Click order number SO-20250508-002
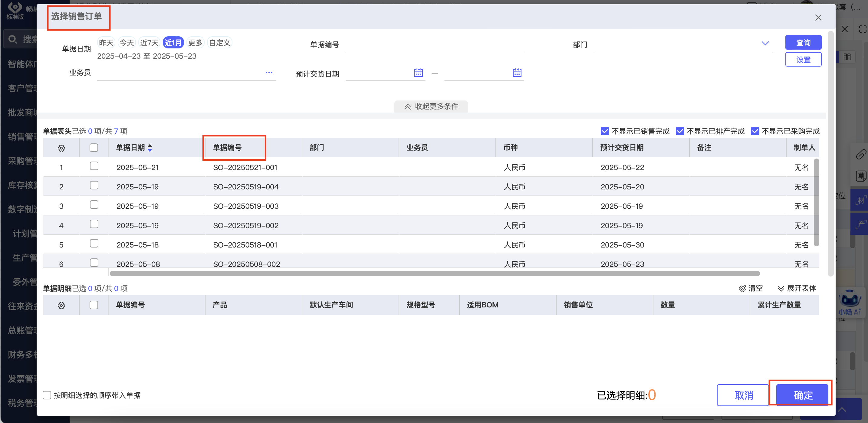Screen dimensions: 868x423 coord(246,264)
